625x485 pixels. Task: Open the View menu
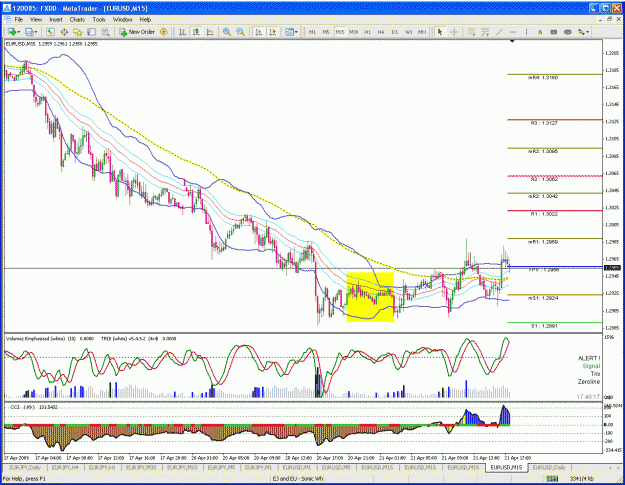coord(35,19)
